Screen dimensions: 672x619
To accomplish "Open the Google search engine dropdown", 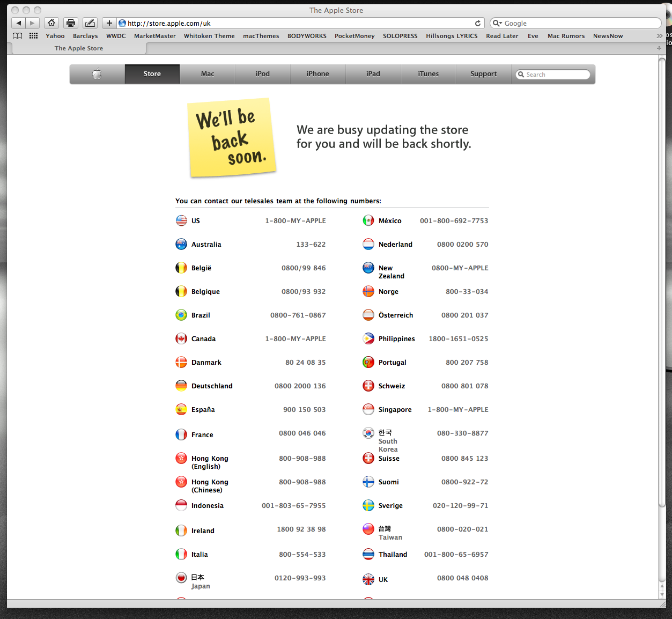I will (x=497, y=23).
